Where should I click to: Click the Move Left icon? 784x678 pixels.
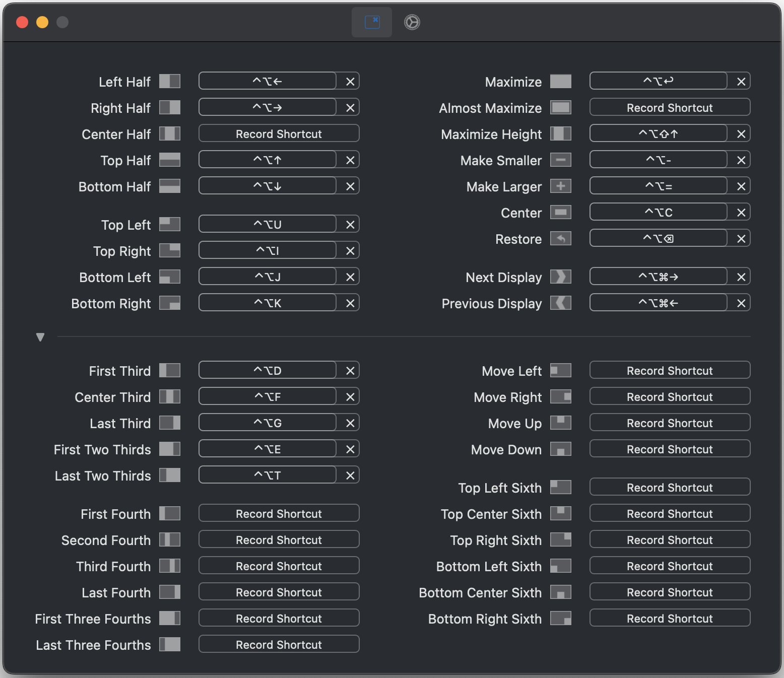pyautogui.click(x=561, y=370)
